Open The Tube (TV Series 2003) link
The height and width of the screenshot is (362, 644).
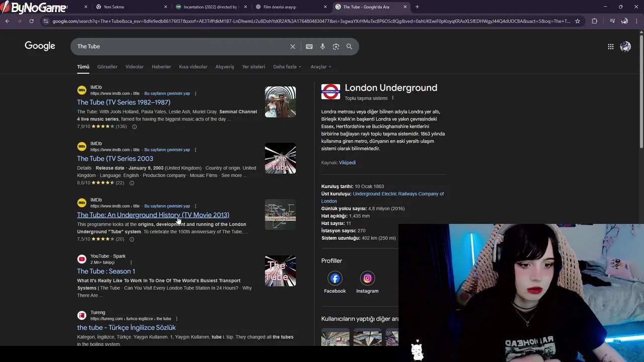coord(115,158)
